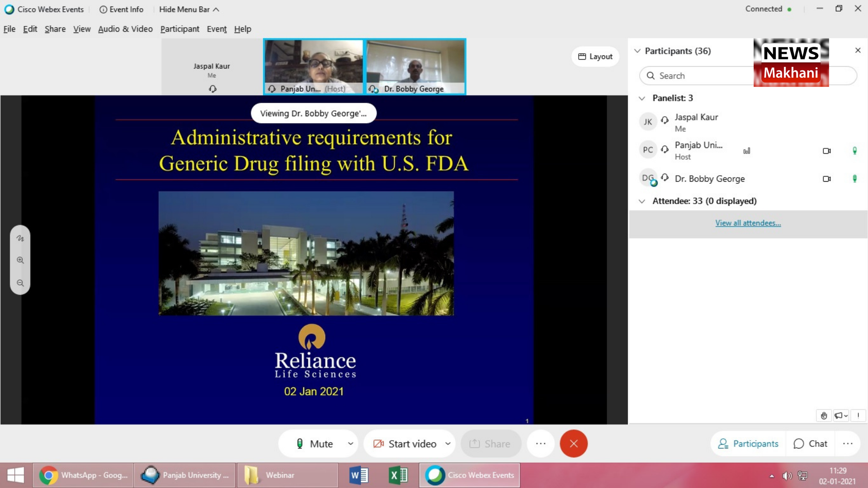Open the Audio & Video menu
This screenshot has height=488, width=868.
pos(125,29)
